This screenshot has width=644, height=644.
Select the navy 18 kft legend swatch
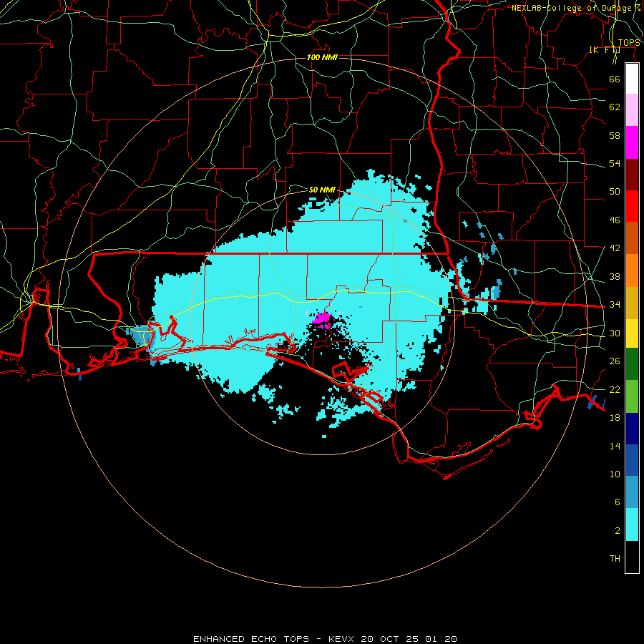coord(632,429)
